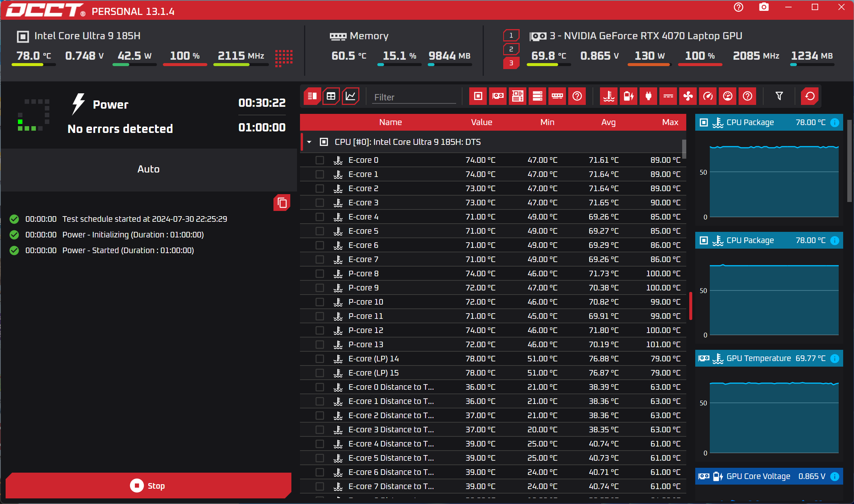Toggle temperature sensors filter
The width and height of the screenshot is (854, 504).
tap(609, 96)
